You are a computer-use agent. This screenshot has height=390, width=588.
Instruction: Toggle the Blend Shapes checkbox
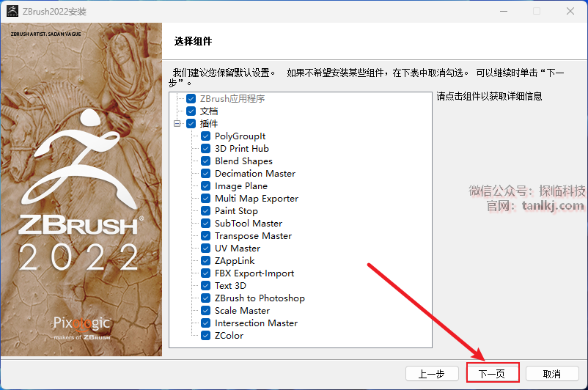click(x=205, y=161)
